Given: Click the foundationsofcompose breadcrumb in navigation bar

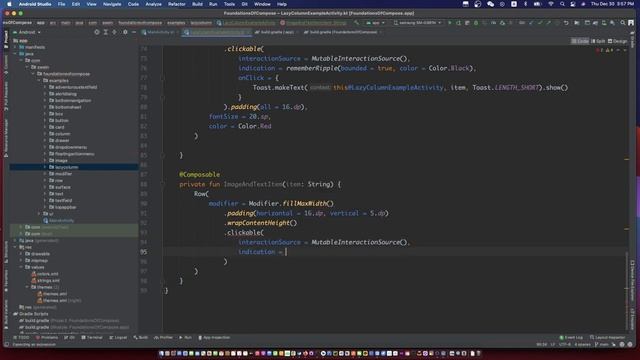Looking at the screenshot, I should coord(140,23).
